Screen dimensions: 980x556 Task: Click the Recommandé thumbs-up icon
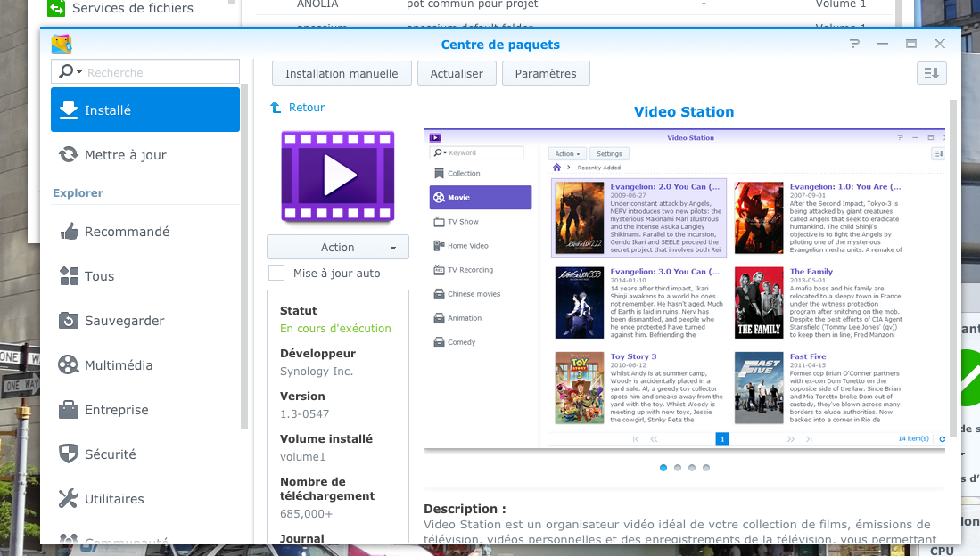(69, 231)
